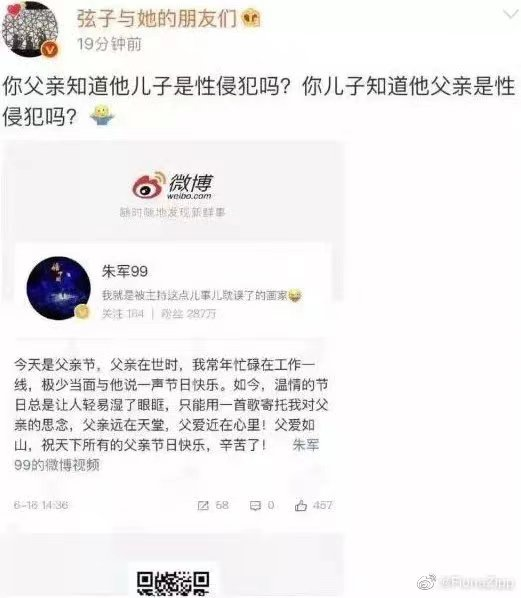The width and height of the screenshot is (521, 598).
Task: Click the Weibo eye logo icon
Action: tap(149, 185)
